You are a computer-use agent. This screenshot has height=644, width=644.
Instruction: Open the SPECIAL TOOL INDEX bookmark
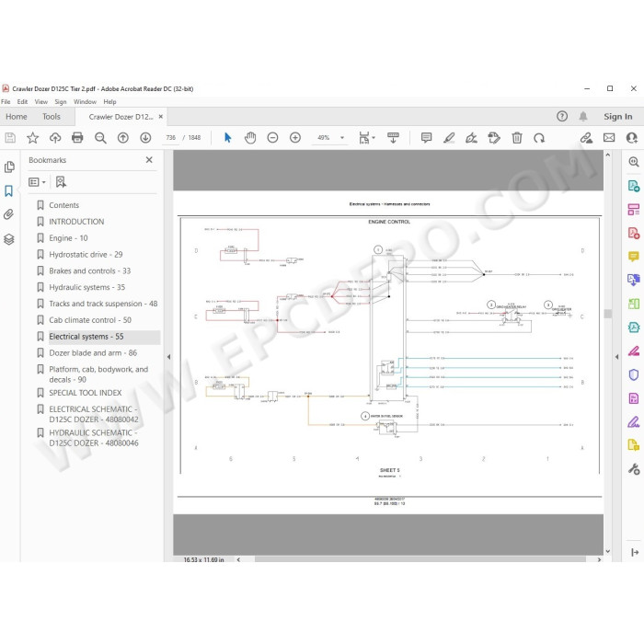86,393
